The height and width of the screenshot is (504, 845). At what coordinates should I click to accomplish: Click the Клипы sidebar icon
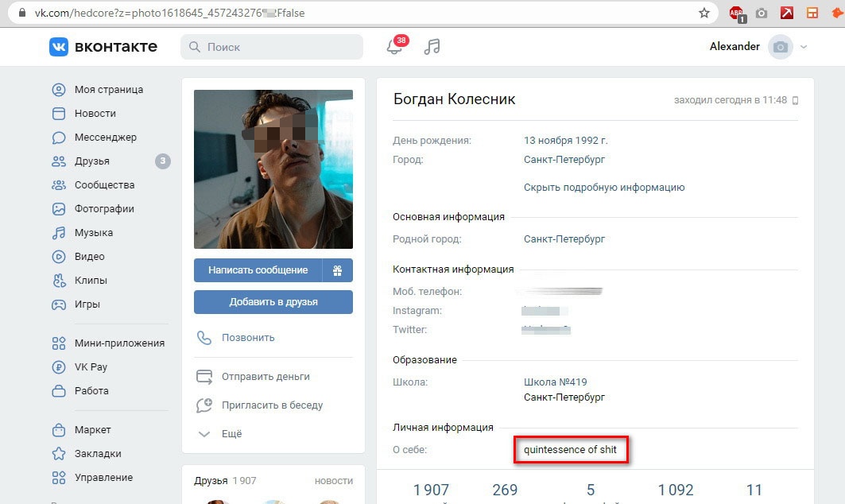(x=58, y=281)
